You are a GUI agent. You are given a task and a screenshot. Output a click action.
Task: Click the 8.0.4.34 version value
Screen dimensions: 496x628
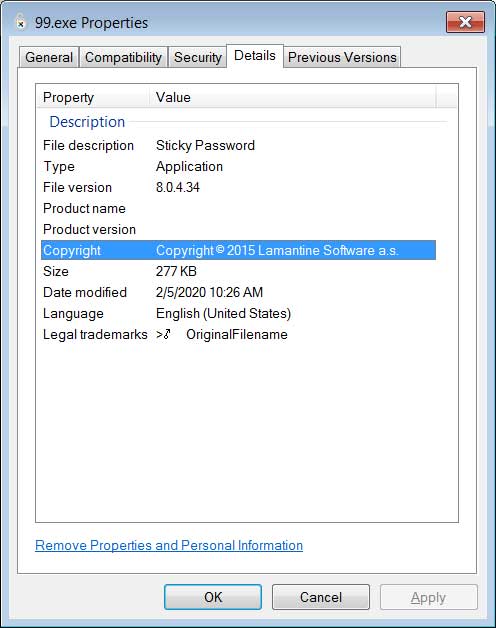(x=177, y=187)
